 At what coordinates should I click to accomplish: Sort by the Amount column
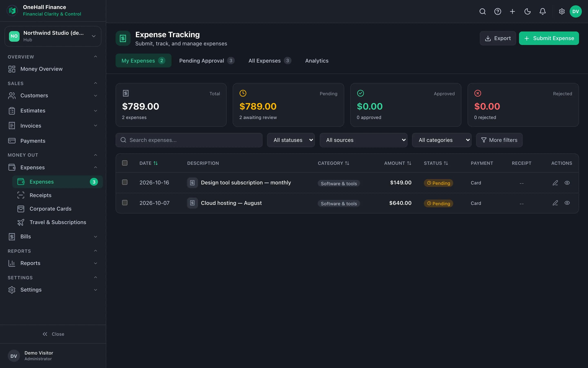398,163
